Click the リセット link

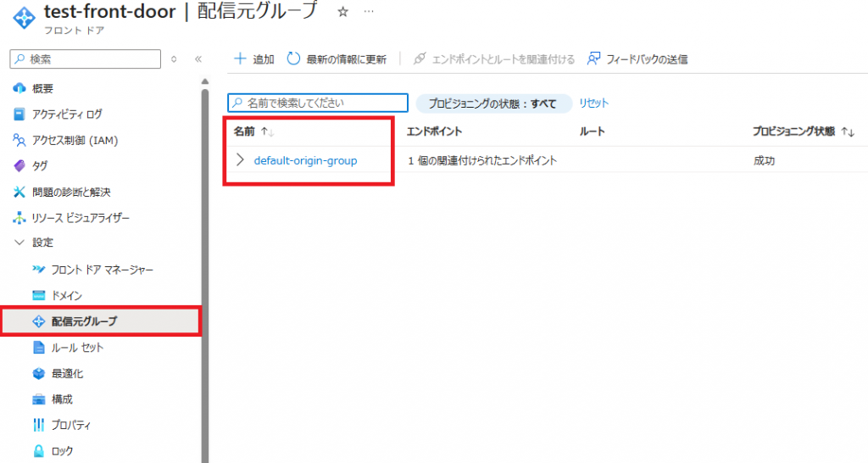pos(593,103)
